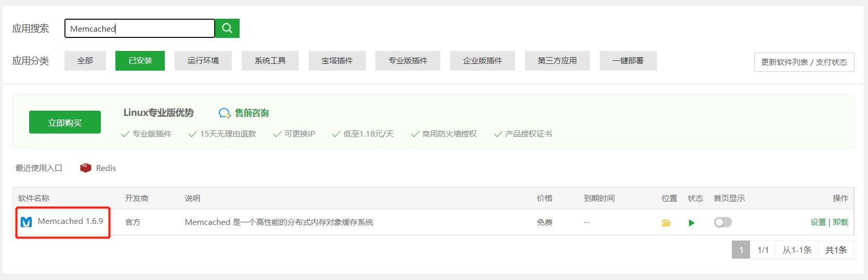
Task: Open the Memcached folder location icon
Action: point(666,223)
